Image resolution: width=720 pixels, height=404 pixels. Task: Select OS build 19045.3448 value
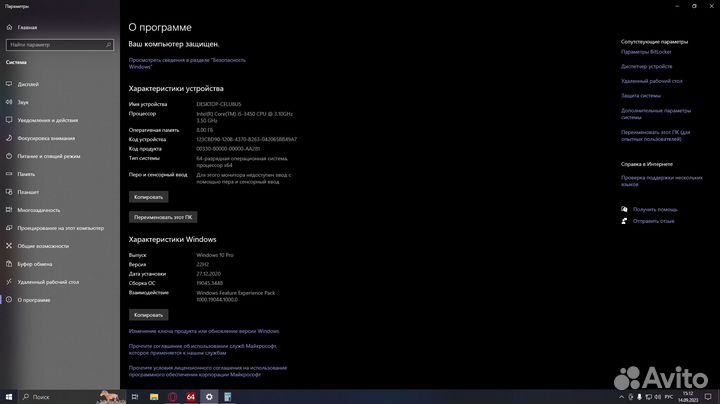click(209, 283)
